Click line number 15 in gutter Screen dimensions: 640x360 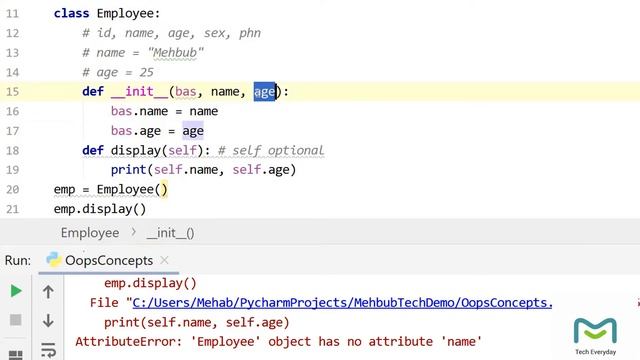pyautogui.click(x=13, y=91)
